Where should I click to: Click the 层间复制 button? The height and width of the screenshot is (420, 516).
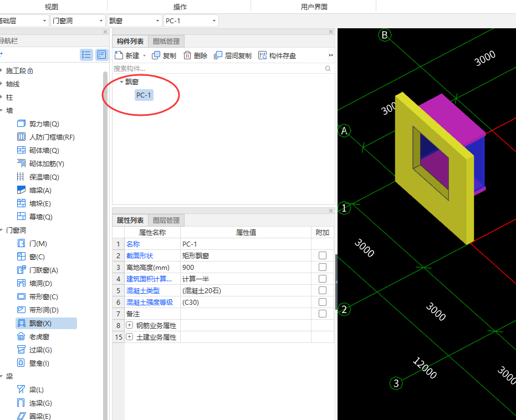(x=233, y=55)
